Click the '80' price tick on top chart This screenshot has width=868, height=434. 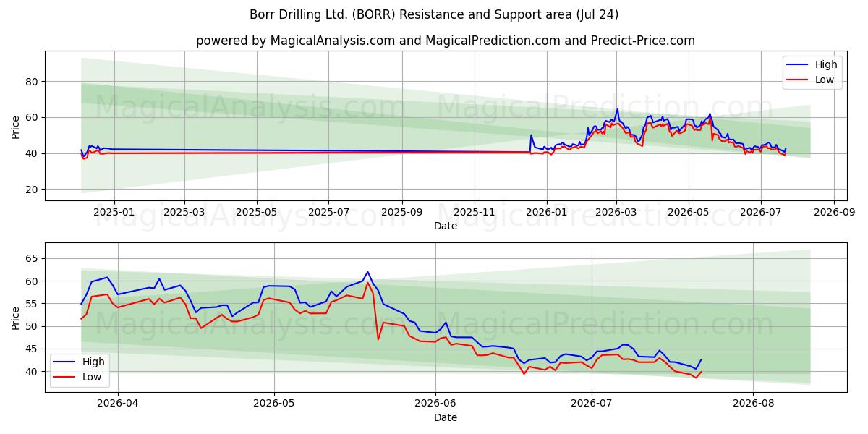coord(33,82)
